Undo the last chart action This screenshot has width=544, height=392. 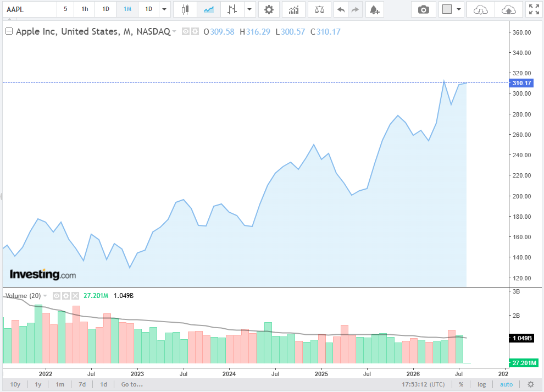(x=341, y=9)
